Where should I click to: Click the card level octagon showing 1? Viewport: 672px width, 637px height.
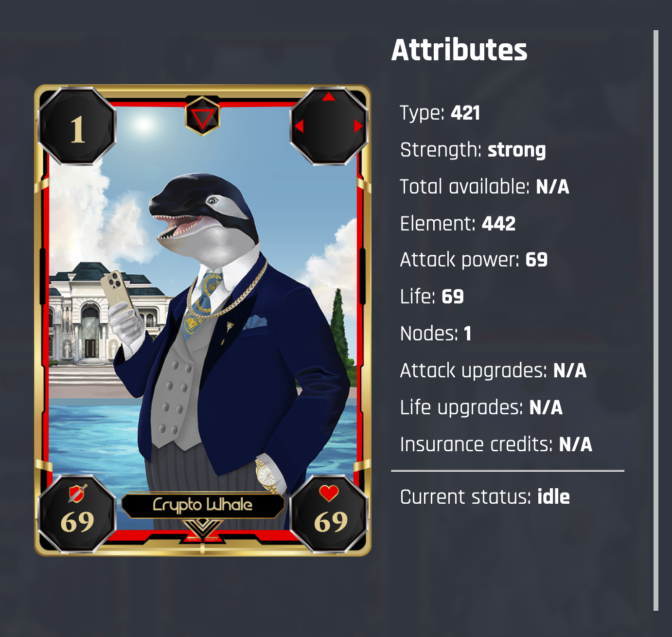(x=77, y=126)
